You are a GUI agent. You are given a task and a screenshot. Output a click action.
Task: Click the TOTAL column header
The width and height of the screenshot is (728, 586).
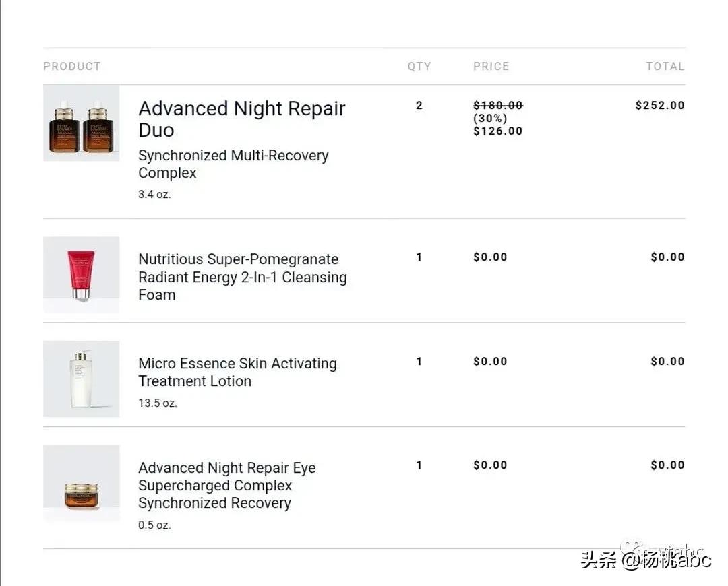pyautogui.click(x=665, y=66)
